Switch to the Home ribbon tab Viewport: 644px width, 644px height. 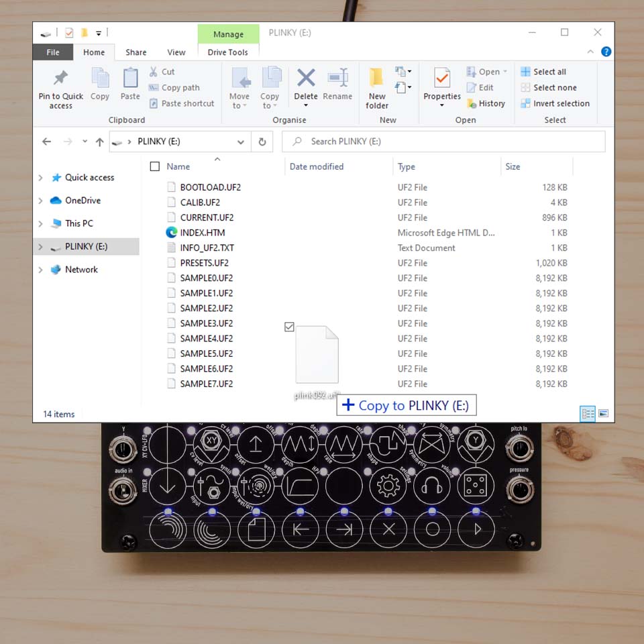click(x=94, y=52)
